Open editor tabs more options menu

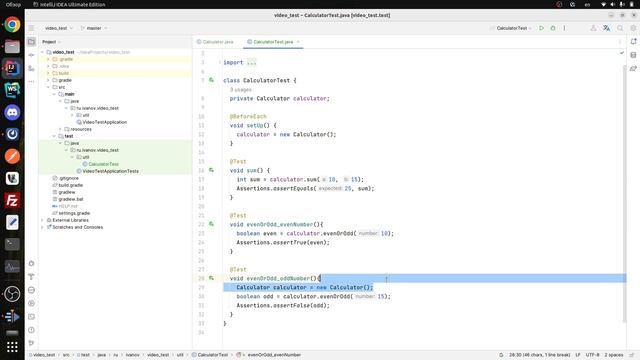click(x=620, y=42)
